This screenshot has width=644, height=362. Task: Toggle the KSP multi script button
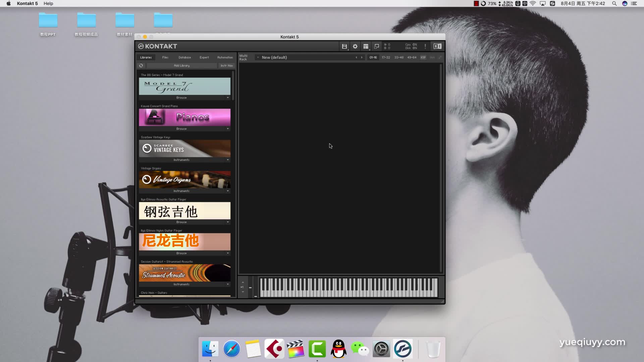click(x=423, y=57)
